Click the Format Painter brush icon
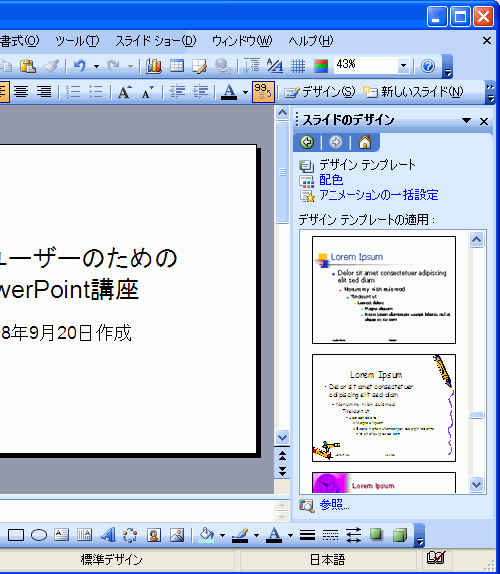This screenshot has width=500, height=574. [x=51, y=66]
